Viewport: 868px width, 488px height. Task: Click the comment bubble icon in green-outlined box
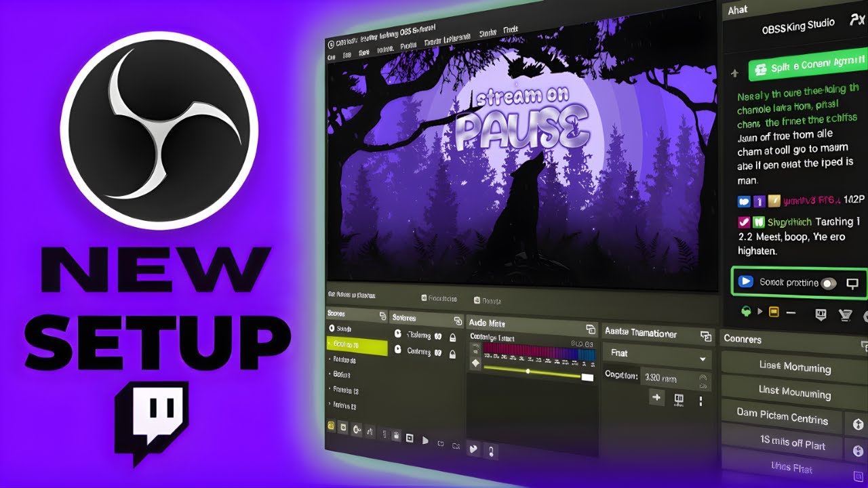853,283
